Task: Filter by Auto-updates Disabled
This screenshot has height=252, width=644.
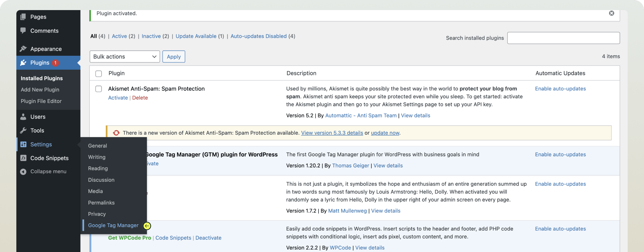Action: click(259, 36)
